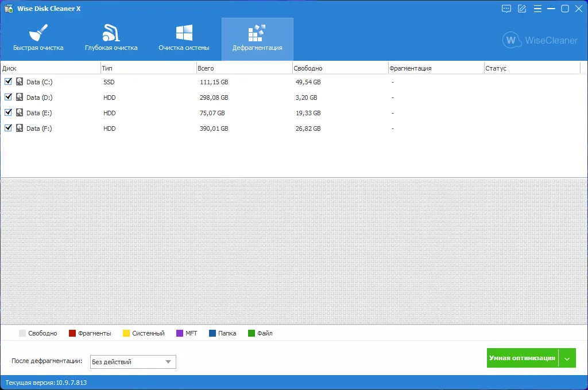Click the drive icon for Data (D:)

coord(20,97)
